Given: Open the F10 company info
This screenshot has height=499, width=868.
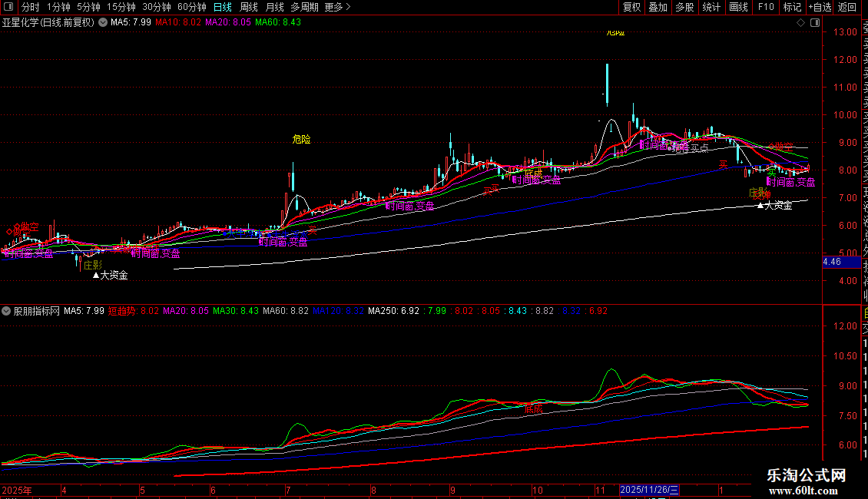Looking at the screenshot, I should point(766,7).
